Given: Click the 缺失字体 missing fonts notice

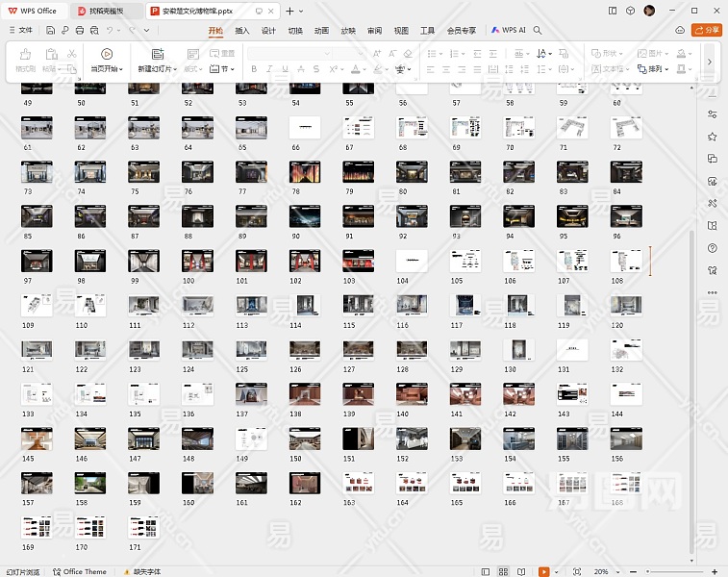Looking at the screenshot, I should (141, 571).
